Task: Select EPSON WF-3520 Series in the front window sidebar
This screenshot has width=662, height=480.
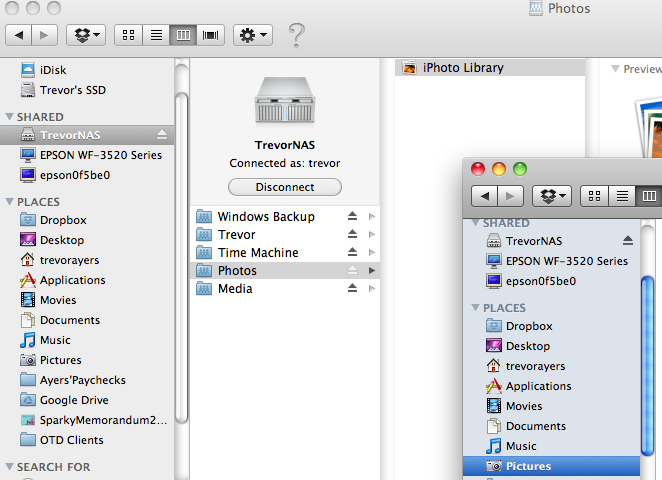Action: coord(551,261)
